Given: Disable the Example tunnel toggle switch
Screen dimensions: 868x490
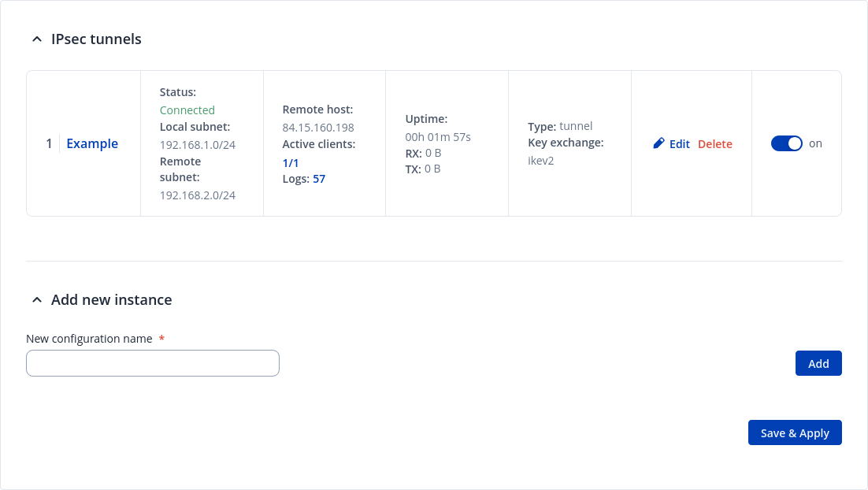Looking at the screenshot, I should coord(786,143).
